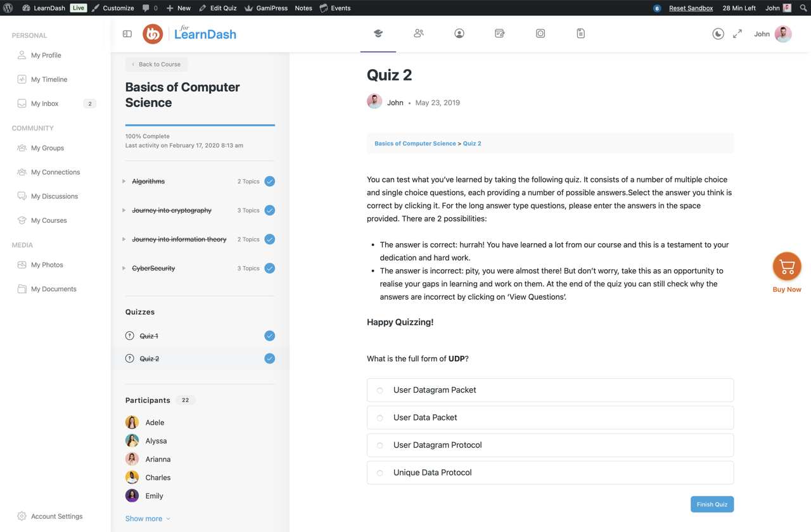The height and width of the screenshot is (532, 811).
Task: Toggle the sidebar panel collapse icon
Action: click(x=127, y=34)
